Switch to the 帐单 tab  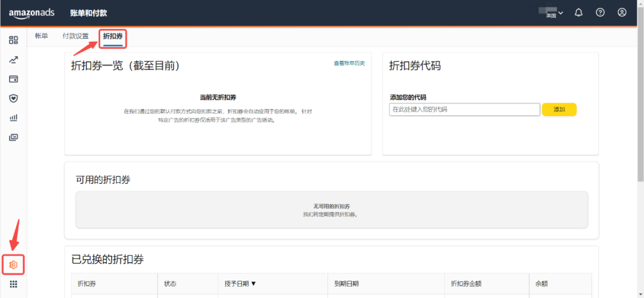[41, 36]
